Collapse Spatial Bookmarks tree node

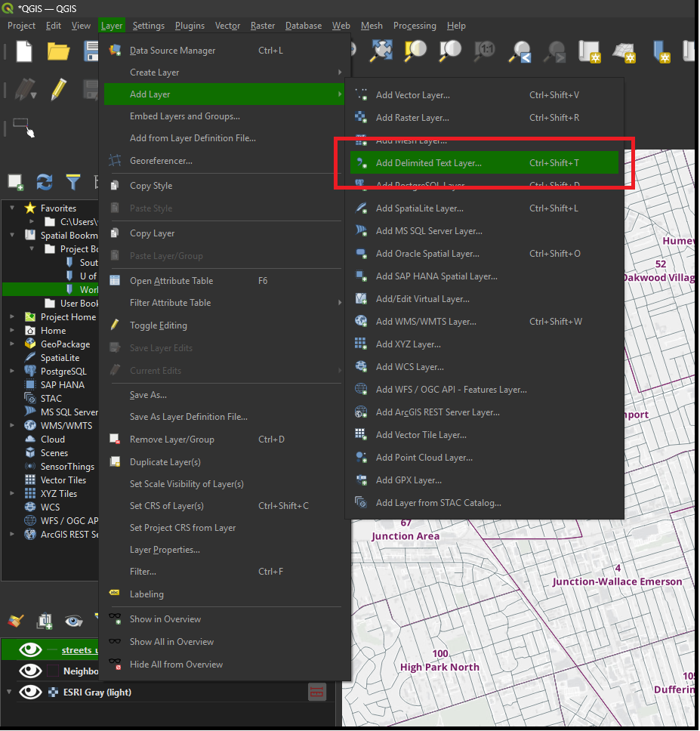tap(12, 235)
